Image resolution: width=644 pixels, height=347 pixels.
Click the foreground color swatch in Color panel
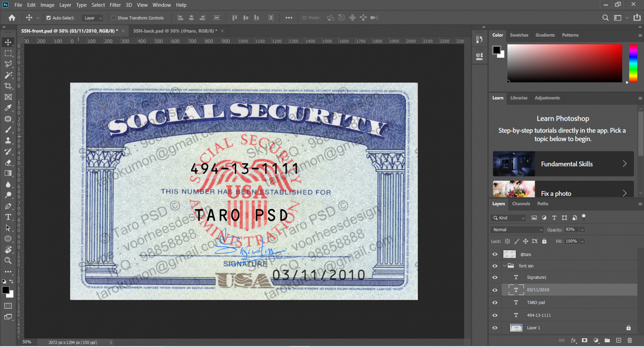497,50
